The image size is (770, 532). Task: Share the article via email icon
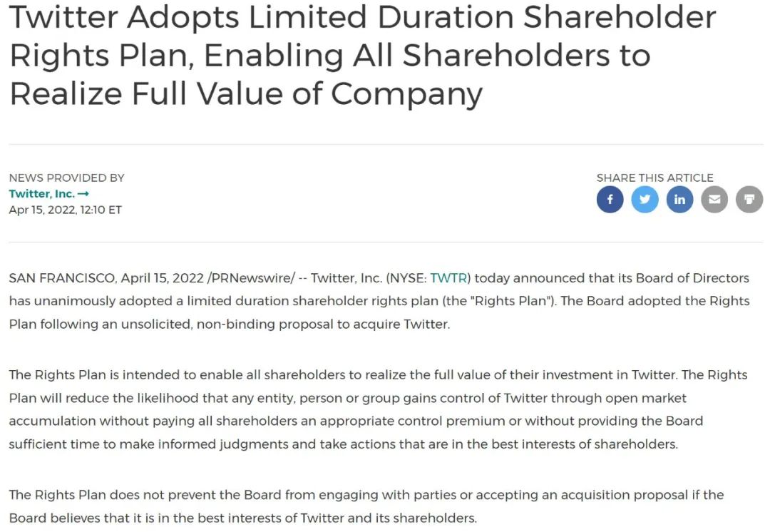point(714,200)
